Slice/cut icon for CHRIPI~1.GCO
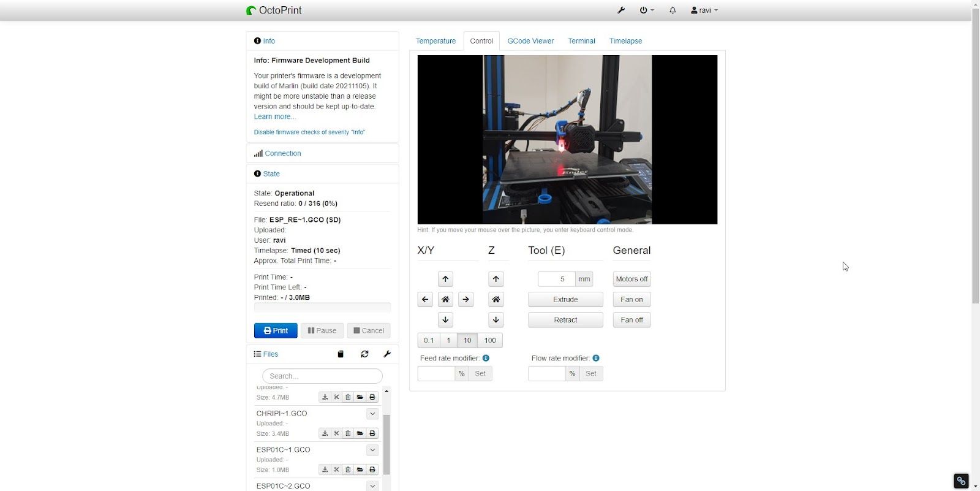This screenshot has height=491, width=980. point(336,433)
